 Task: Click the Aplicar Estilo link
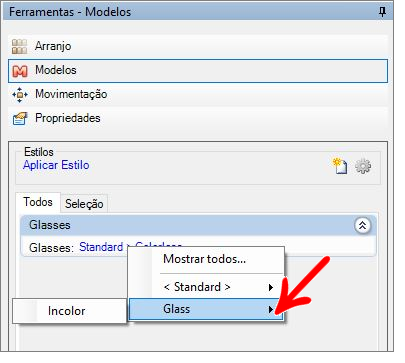coord(56,165)
